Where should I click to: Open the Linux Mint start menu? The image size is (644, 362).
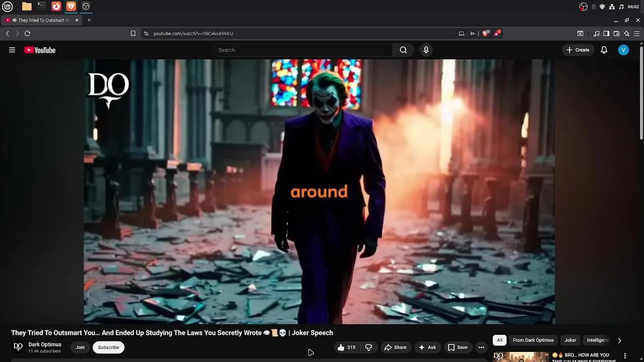[8, 7]
